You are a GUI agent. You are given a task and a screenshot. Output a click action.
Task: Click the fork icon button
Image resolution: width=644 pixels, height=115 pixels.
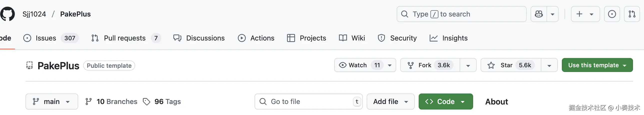tap(410, 65)
